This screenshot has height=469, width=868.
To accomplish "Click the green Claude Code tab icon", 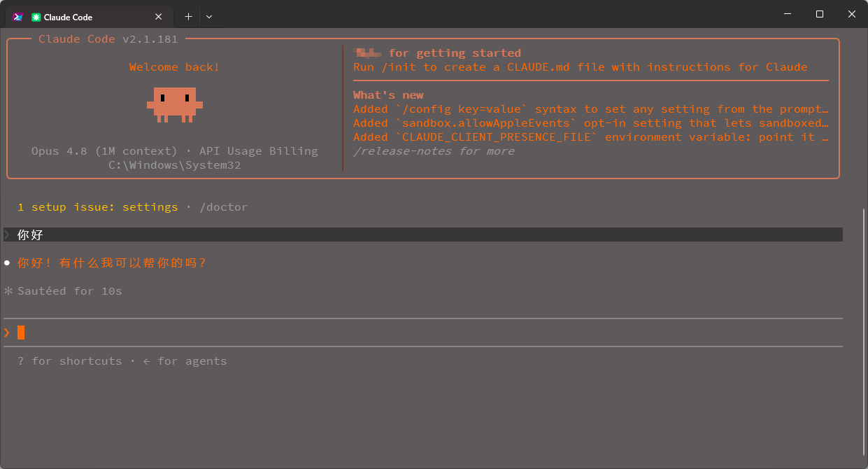I will 36,17.
